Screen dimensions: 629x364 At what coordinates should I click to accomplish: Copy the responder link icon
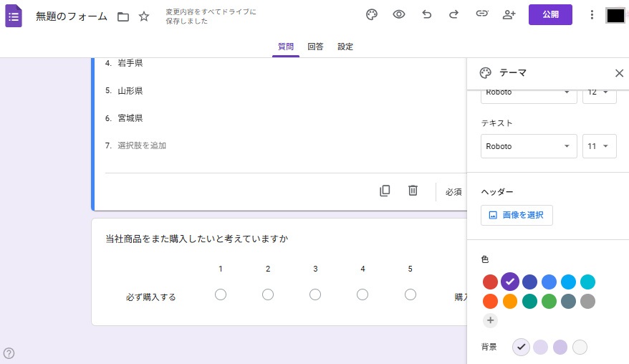(x=482, y=15)
